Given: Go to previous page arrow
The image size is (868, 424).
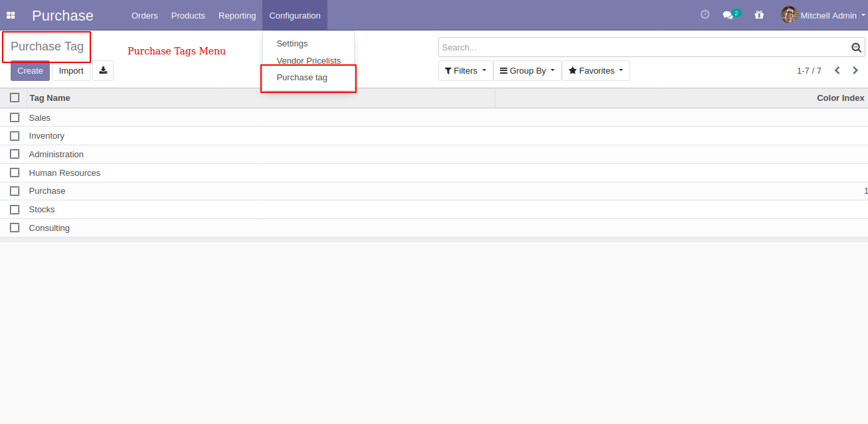Looking at the screenshot, I should point(837,70).
